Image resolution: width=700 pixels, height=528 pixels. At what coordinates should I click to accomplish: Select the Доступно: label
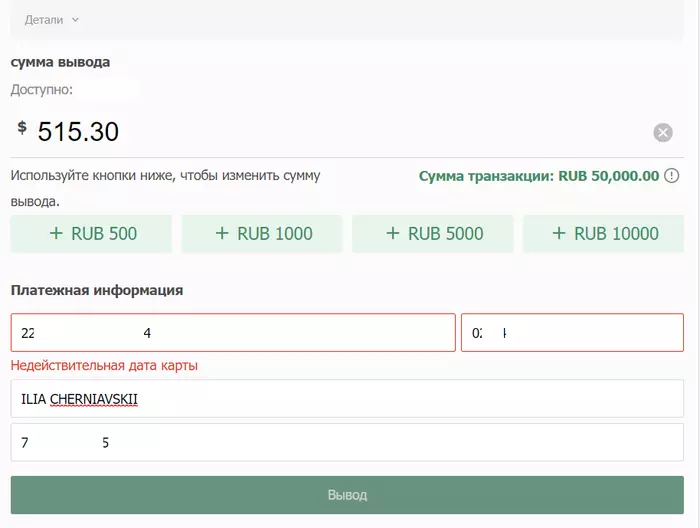(42, 90)
